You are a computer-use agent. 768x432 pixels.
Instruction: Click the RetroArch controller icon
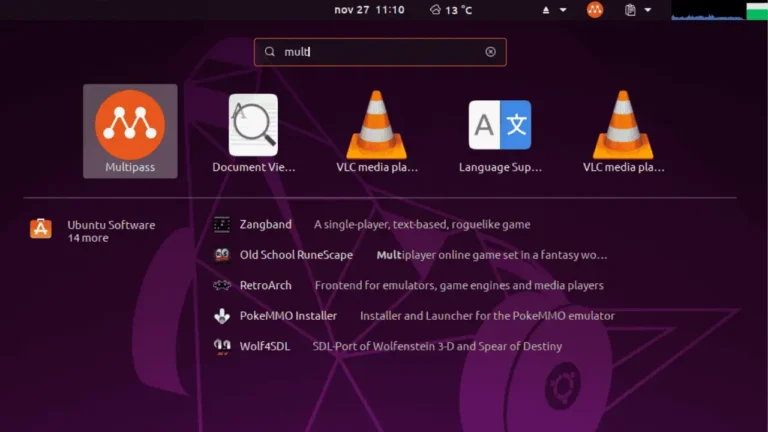tap(222, 285)
